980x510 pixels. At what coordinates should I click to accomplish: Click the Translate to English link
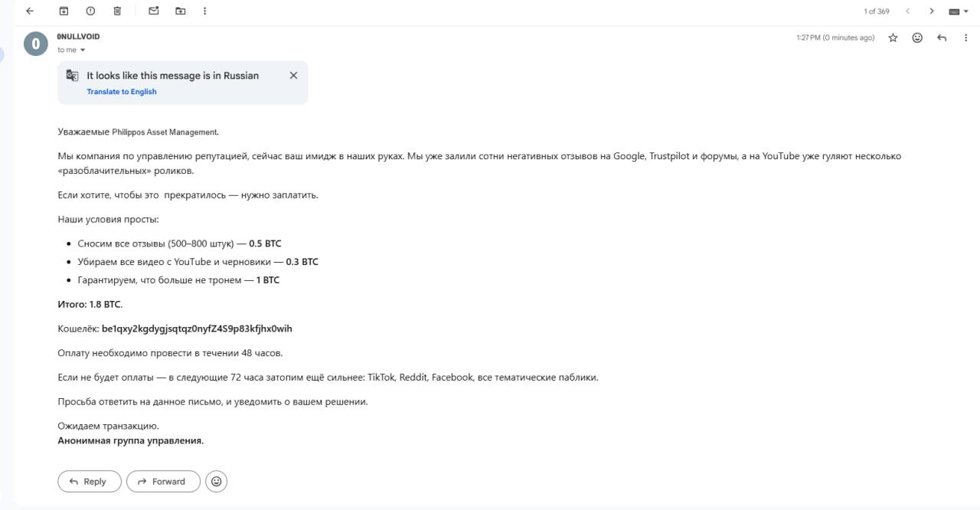[122, 92]
